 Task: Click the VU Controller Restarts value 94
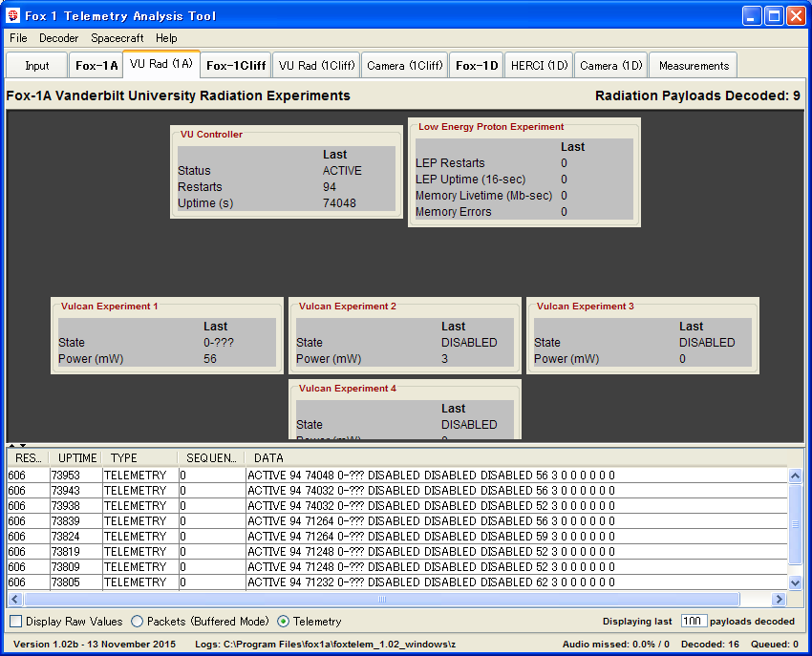click(x=330, y=187)
